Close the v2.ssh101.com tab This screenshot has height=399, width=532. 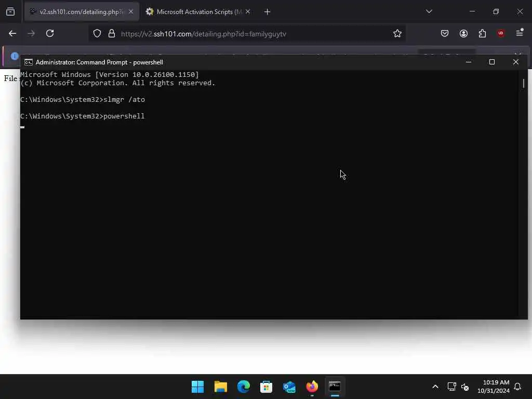coord(130,11)
